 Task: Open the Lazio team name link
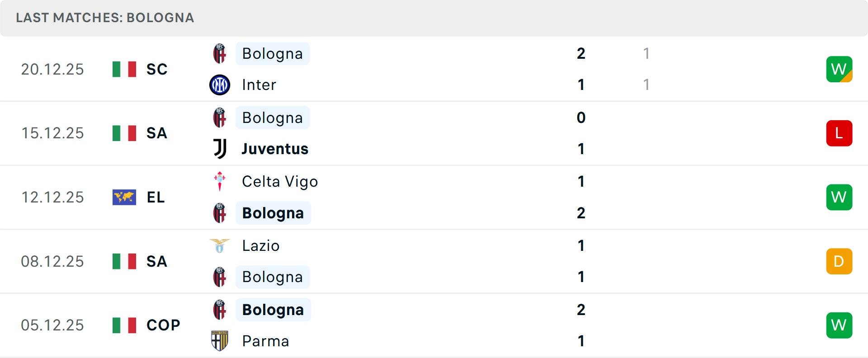(261, 245)
